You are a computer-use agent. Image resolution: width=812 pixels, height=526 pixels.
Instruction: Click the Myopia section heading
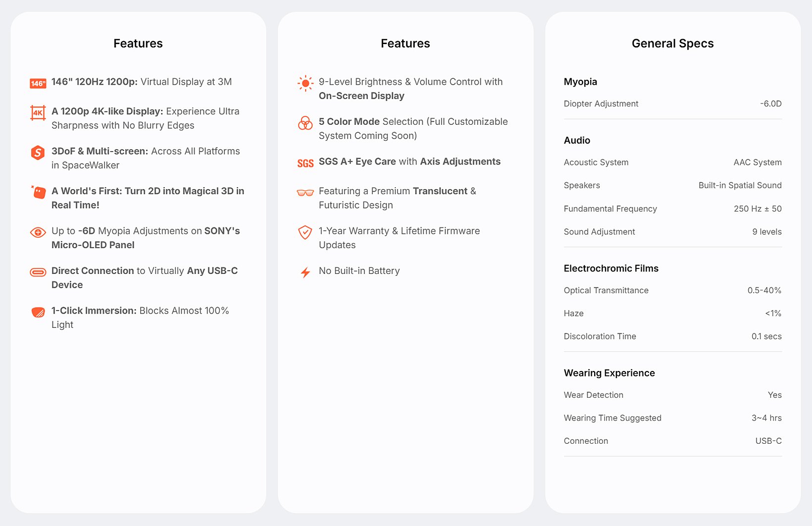pos(580,82)
